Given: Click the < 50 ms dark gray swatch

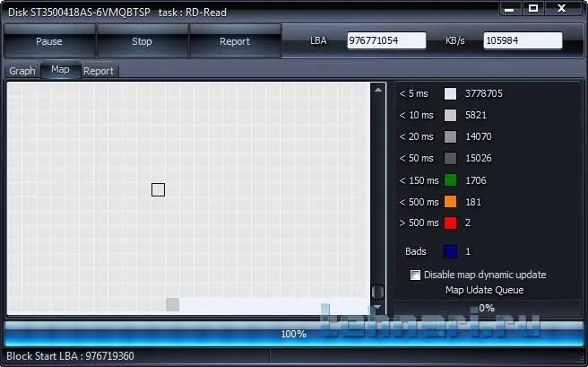Looking at the screenshot, I should [x=450, y=158].
